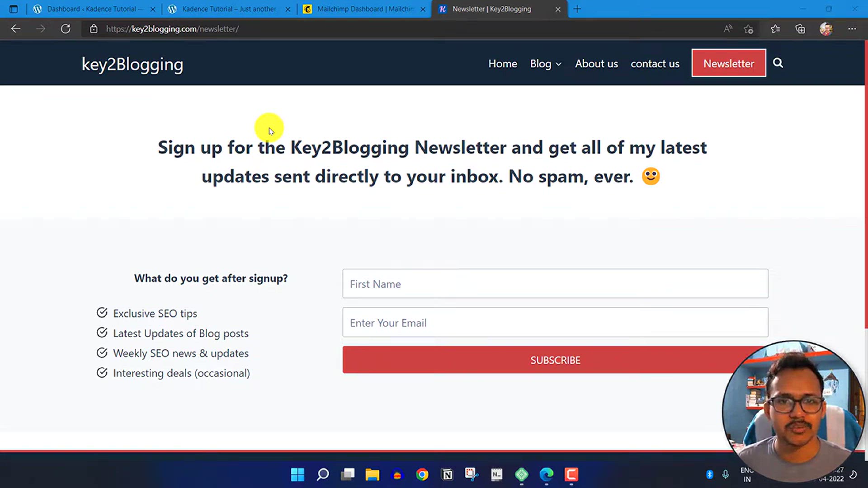Screen dimensions: 868x488
Task: Open Notion from taskbar
Action: (x=447, y=474)
